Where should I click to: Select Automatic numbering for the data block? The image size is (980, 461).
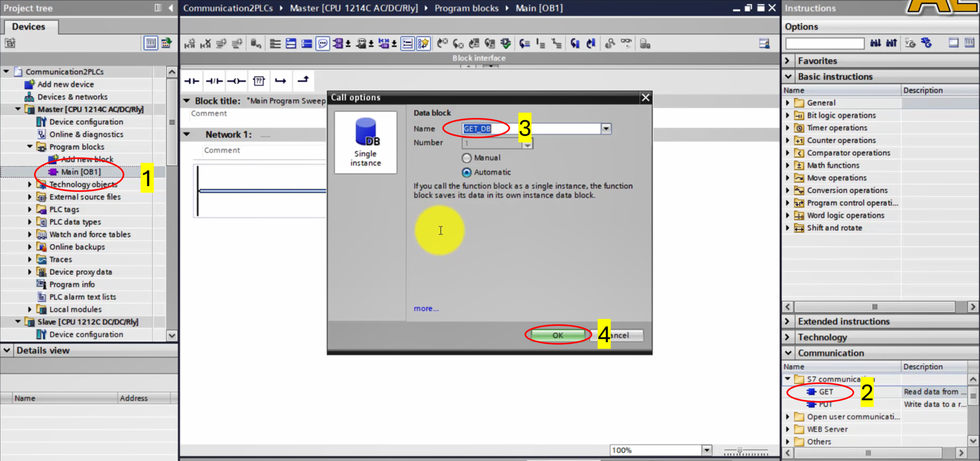467,172
